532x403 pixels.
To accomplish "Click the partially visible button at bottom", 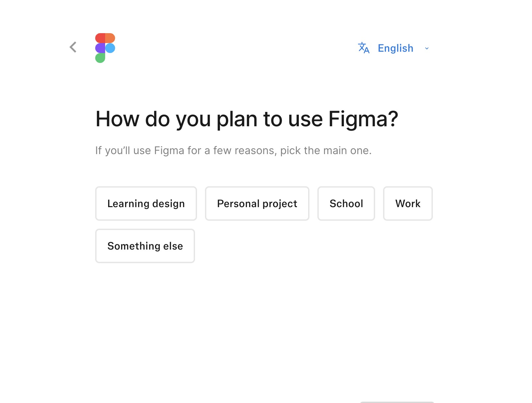I will (x=397, y=402).
